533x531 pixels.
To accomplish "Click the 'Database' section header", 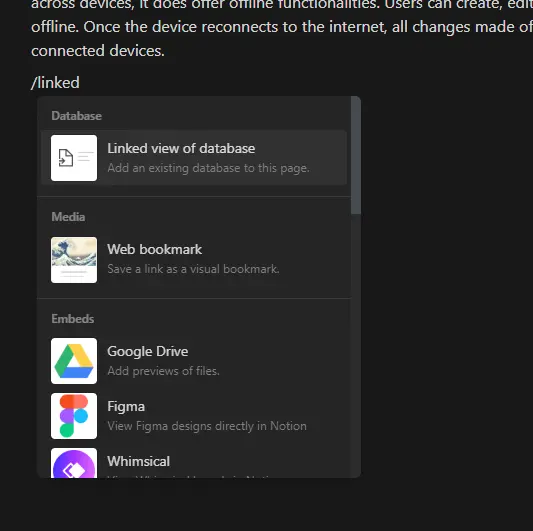I will 76,116.
